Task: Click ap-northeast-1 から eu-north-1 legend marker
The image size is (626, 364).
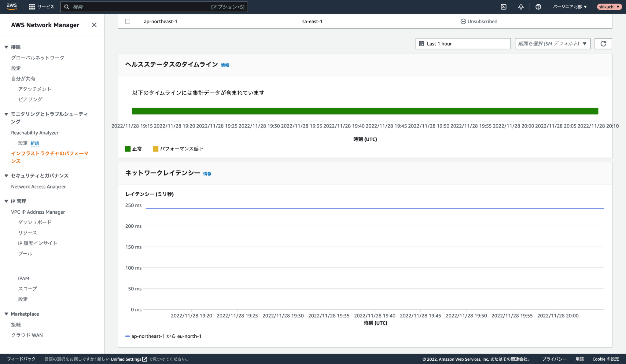Action: click(x=128, y=336)
